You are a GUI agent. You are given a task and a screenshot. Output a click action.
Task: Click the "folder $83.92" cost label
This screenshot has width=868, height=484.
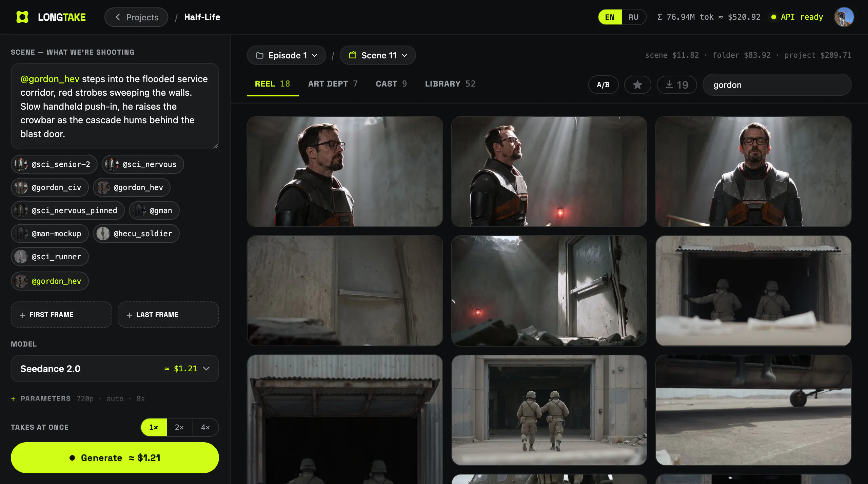point(742,55)
